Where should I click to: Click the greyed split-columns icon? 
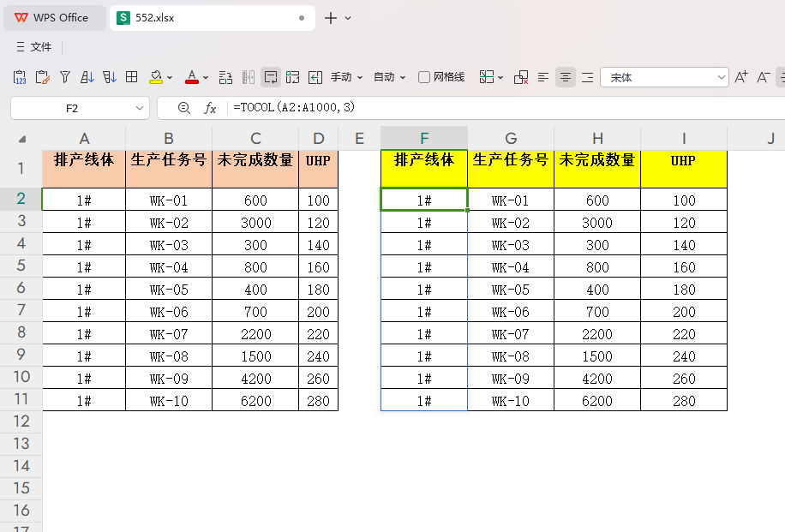point(249,77)
